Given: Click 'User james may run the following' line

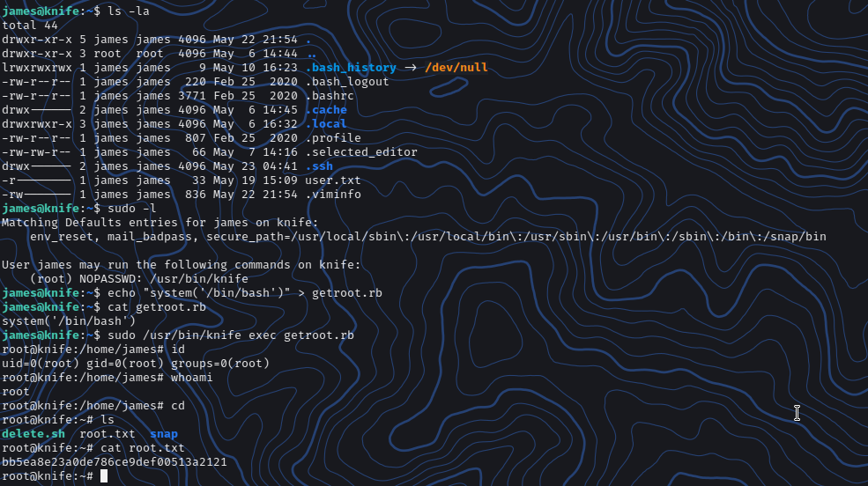Looking at the screenshot, I should tap(181, 265).
